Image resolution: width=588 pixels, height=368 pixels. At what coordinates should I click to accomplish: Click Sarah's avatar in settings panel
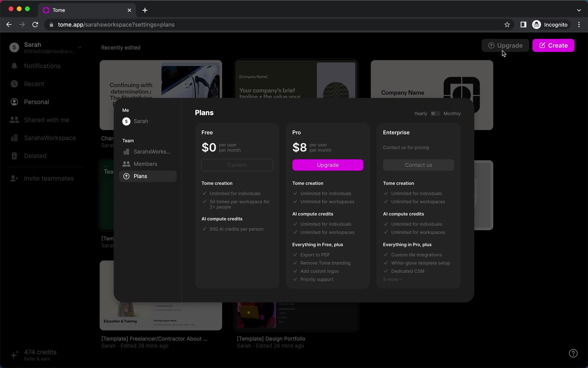click(126, 121)
